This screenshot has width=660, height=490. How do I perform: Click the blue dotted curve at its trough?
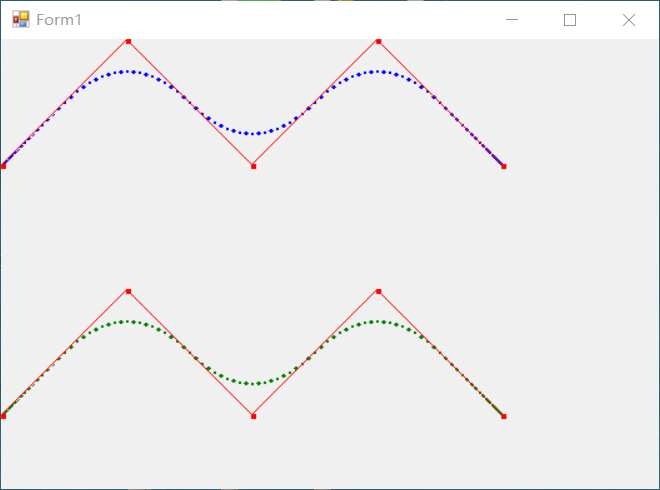pos(253,134)
